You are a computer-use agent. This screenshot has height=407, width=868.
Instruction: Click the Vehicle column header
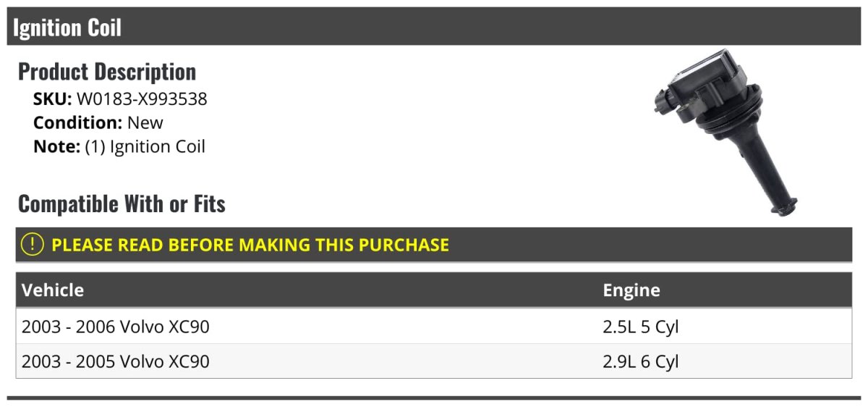[53, 290]
